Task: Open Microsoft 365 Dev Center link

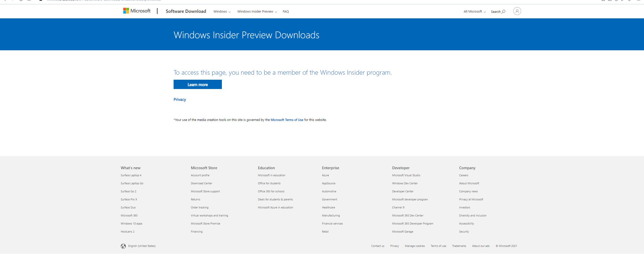Action: click(408, 216)
